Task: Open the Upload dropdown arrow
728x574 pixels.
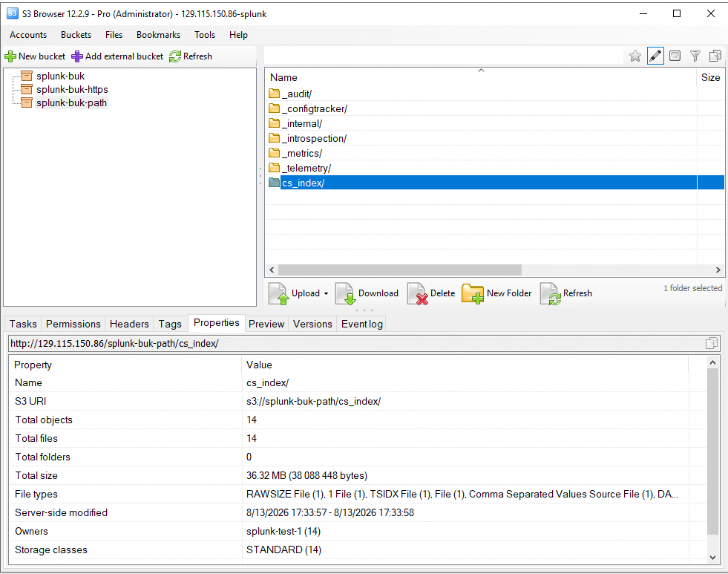Action: click(x=326, y=293)
